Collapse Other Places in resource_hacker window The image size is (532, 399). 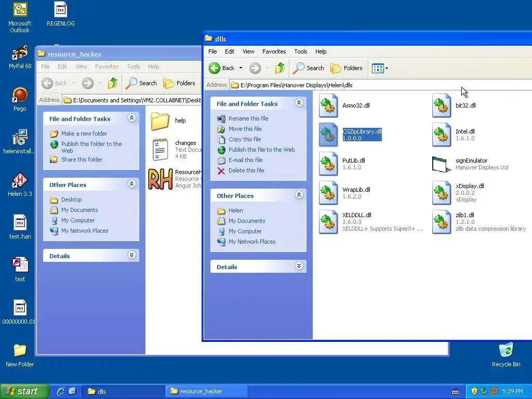pyautogui.click(x=131, y=184)
